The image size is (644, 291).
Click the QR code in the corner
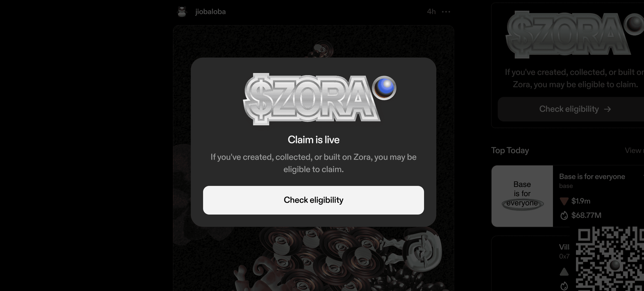610,259
